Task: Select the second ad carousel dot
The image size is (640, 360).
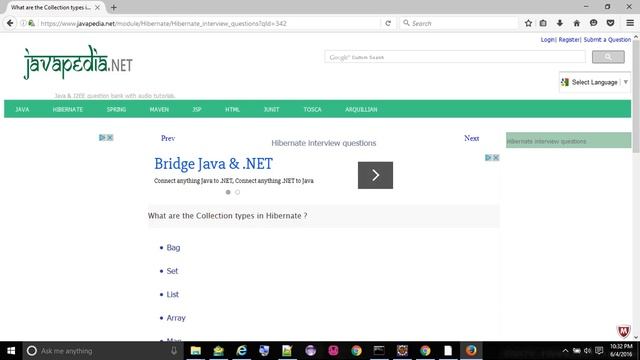Action: [237, 192]
